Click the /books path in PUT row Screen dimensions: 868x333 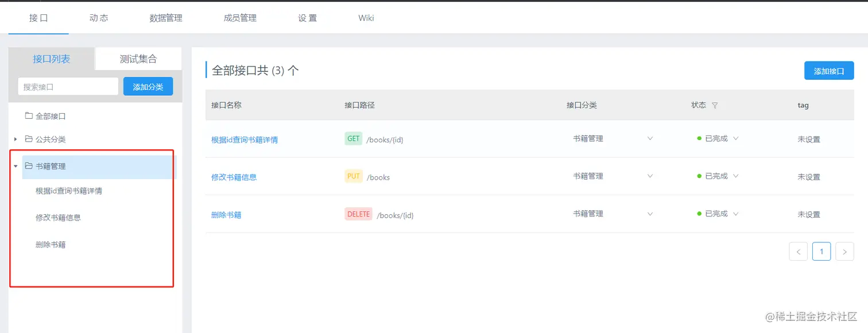pyautogui.click(x=378, y=177)
